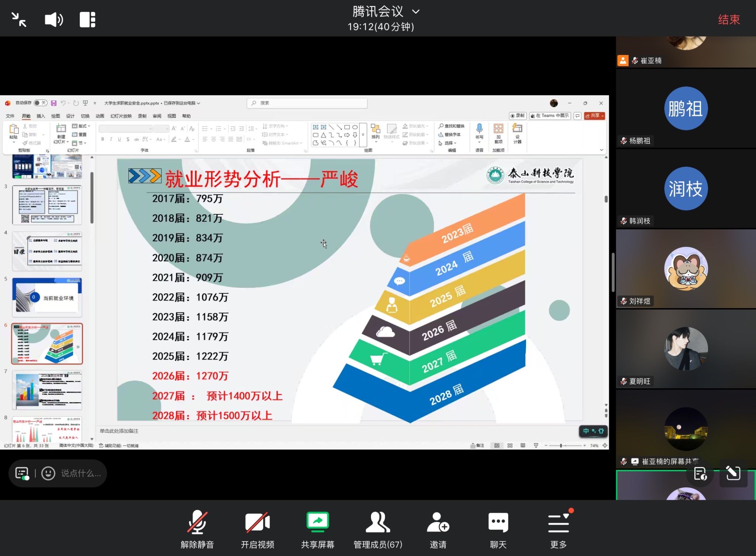Open the 插入 ribbon tab
This screenshot has width=756, height=556.
point(41,116)
